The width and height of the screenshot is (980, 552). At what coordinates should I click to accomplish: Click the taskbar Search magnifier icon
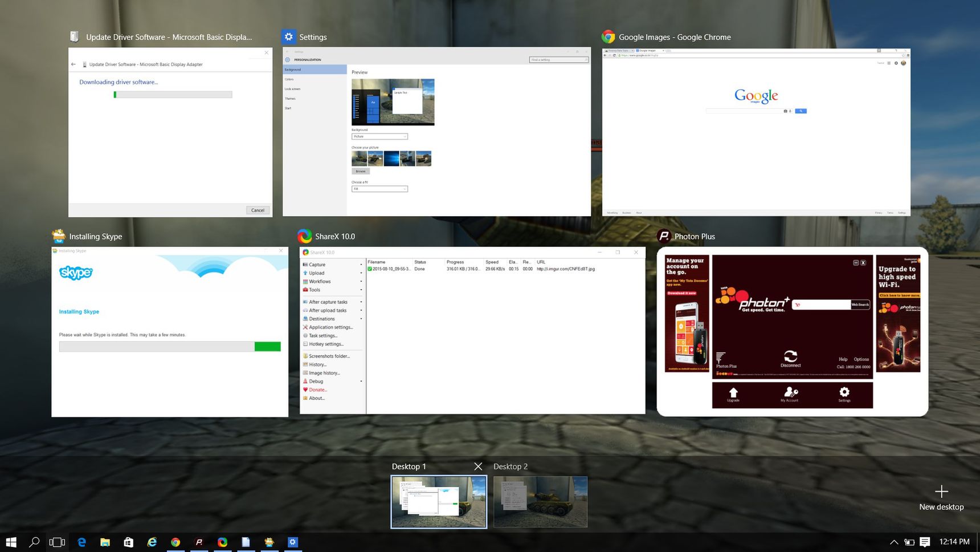[34, 542]
